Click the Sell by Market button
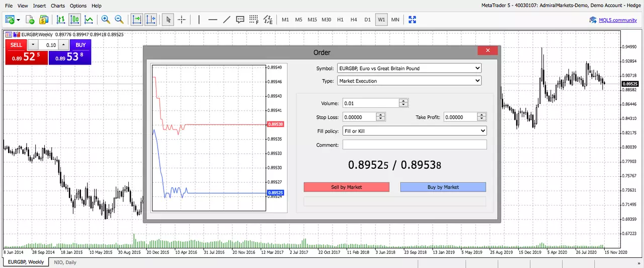 347,187
